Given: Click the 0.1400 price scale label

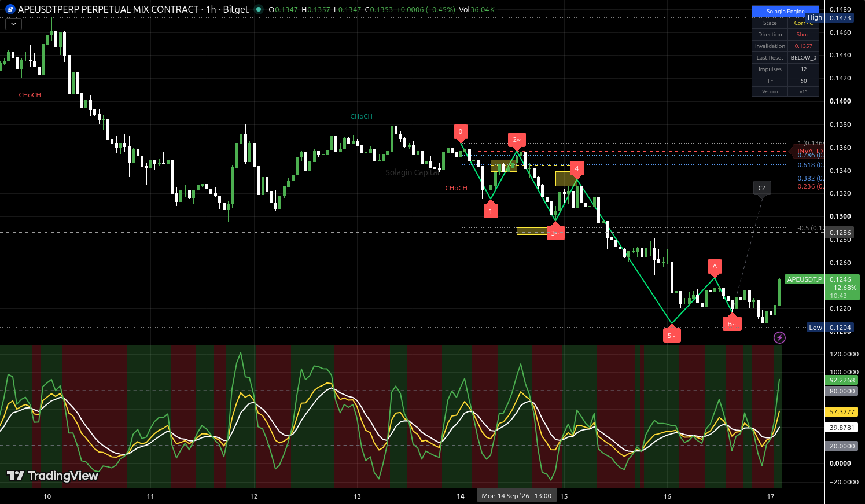Looking at the screenshot, I should tap(840, 101).
